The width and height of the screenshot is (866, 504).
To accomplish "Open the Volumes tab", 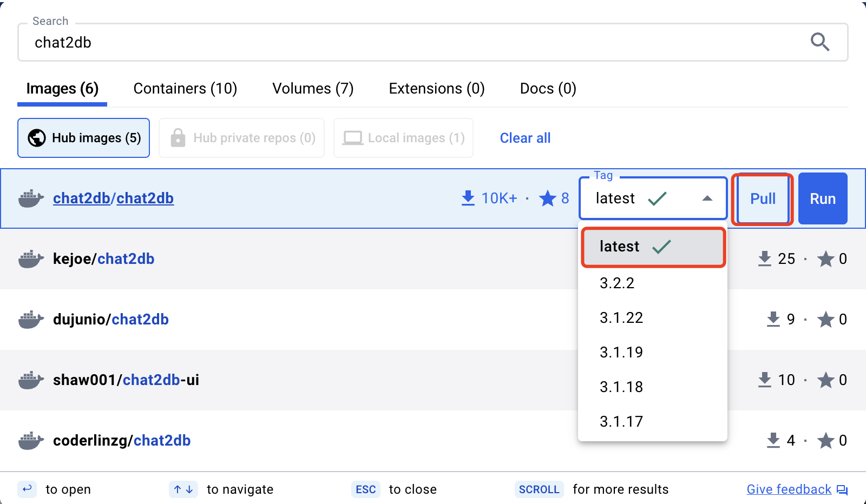I will 313,89.
